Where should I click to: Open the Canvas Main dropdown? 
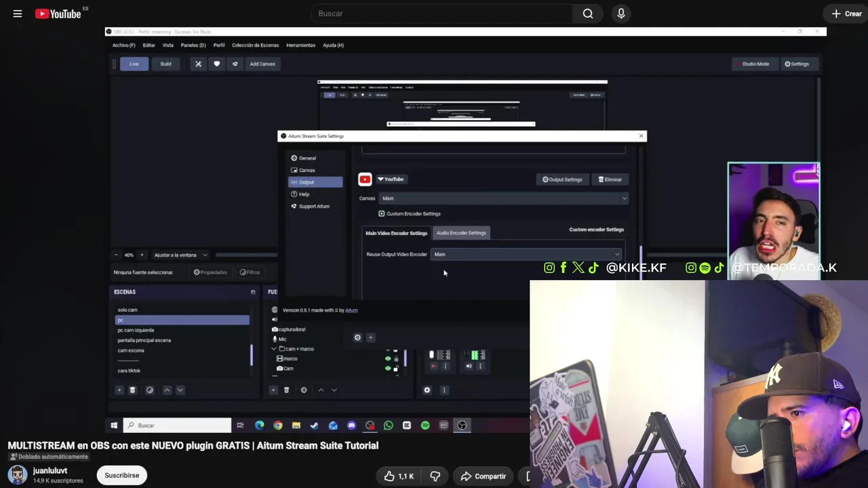tap(503, 198)
